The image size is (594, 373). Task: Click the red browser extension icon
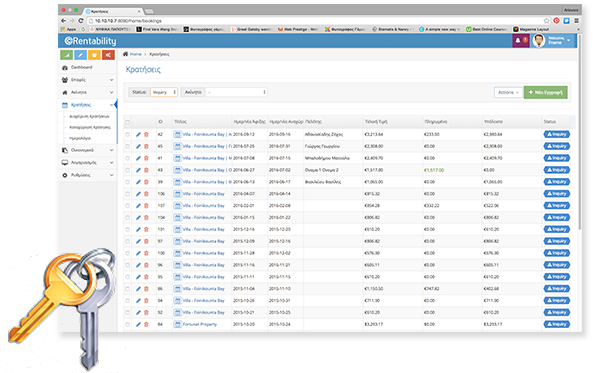(556, 21)
